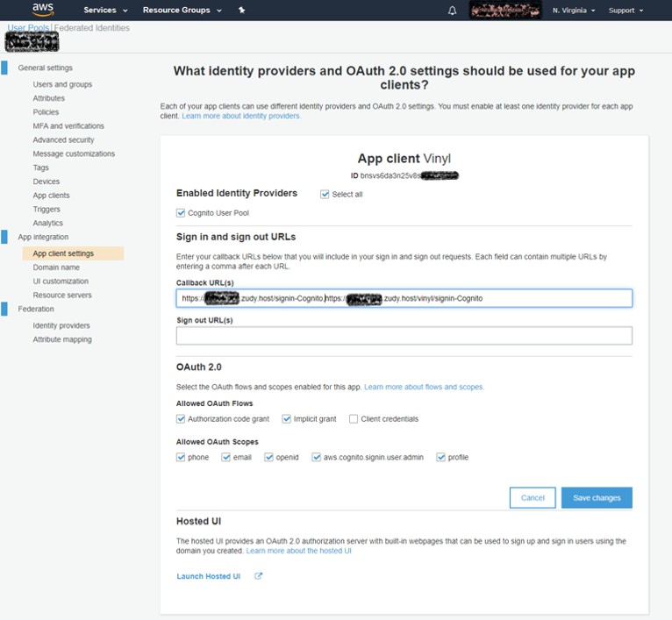Open Identity providers under Federation
The width and height of the screenshot is (672, 620).
[61, 325]
